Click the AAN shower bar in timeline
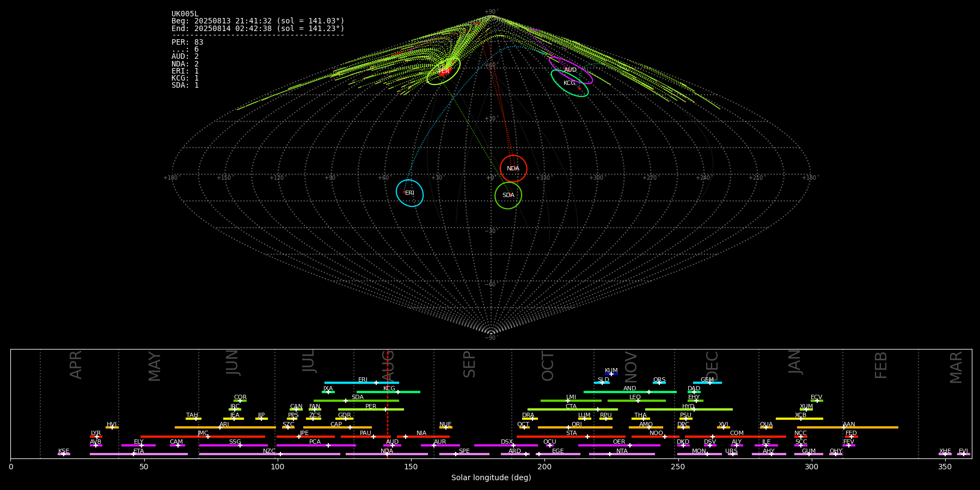Image resolution: width=980 pixels, height=490 pixels. 848,427
